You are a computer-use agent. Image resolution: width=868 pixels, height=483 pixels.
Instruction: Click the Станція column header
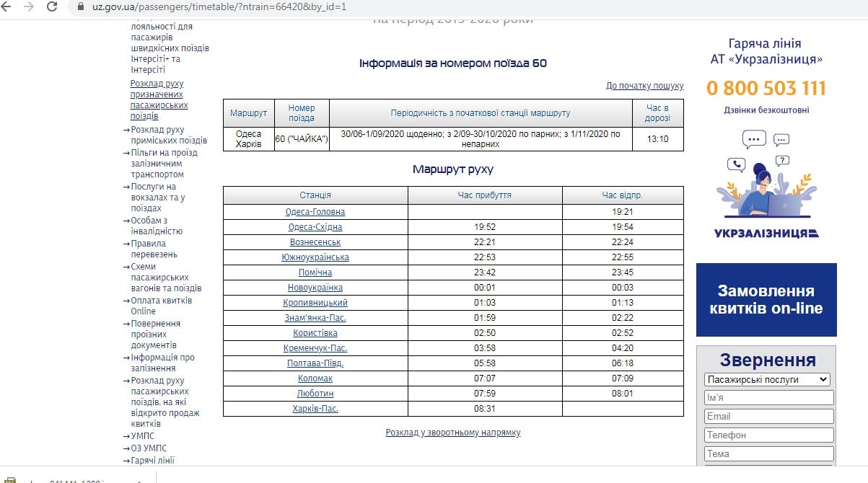point(315,195)
